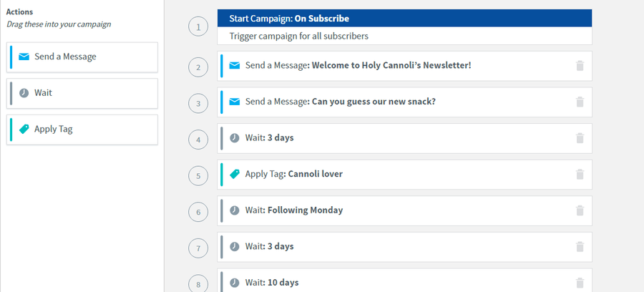This screenshot has height=292, width=644.
Task: Click the step number 1 circle
Action: tap(198, 27)
